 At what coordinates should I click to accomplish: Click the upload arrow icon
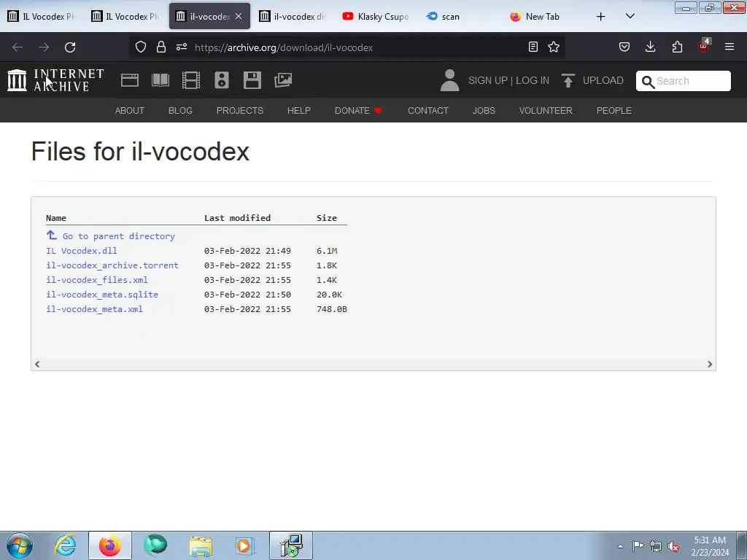point(568,80)
